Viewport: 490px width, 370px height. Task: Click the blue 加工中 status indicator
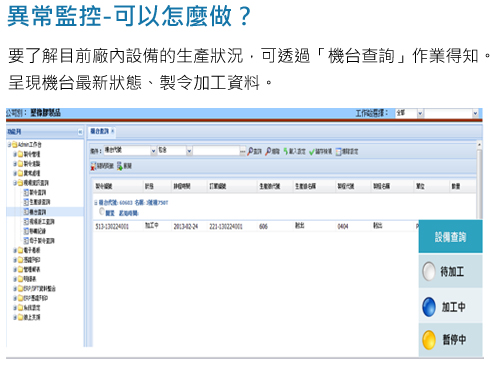pyautogui.click(x=429, y=307)
